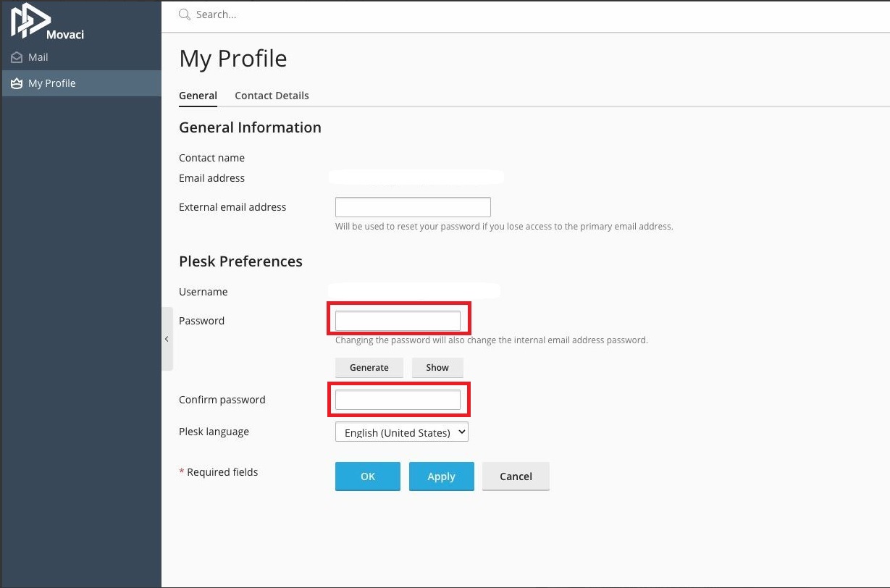Click the search magnifier icon
This screenshot has width=890, height=588.
tap(185, 14)
